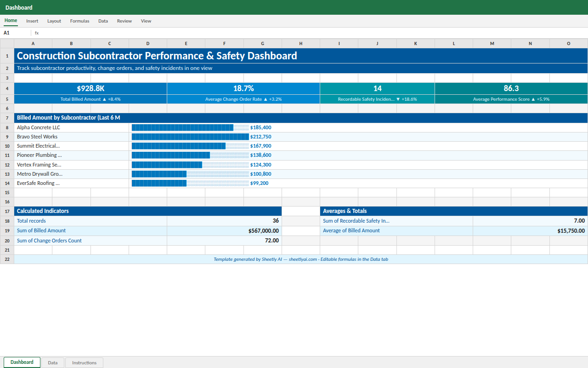The image size is (588, 368).
Task: Click the Sheetly AI template footer
Action: [301, 259]
